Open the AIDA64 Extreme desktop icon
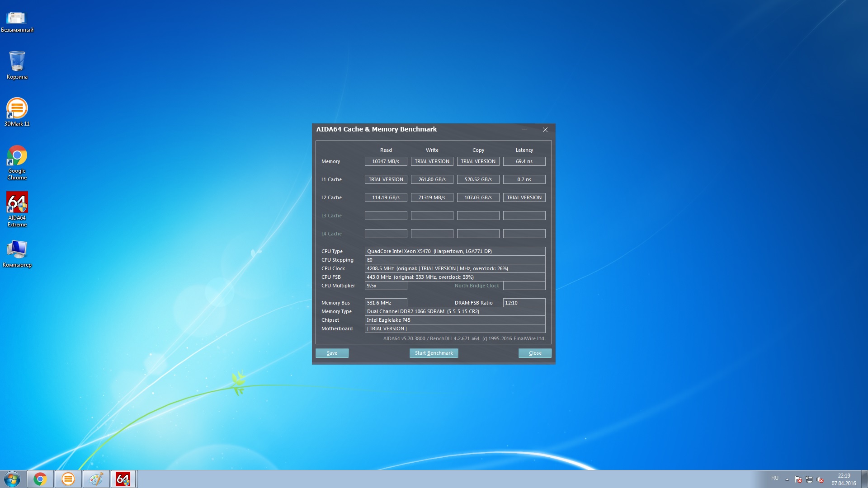The width and height of the screenshot is (868, 488). (x=17, y=203)
